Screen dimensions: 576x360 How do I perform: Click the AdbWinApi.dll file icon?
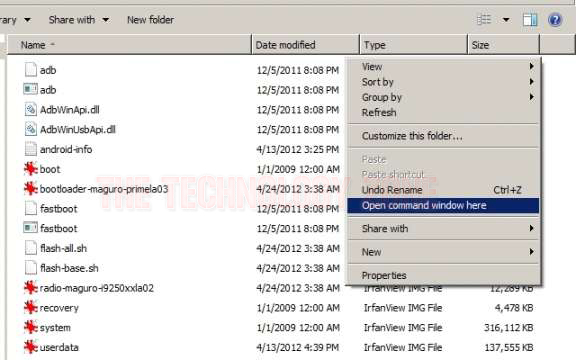point(31,109)
